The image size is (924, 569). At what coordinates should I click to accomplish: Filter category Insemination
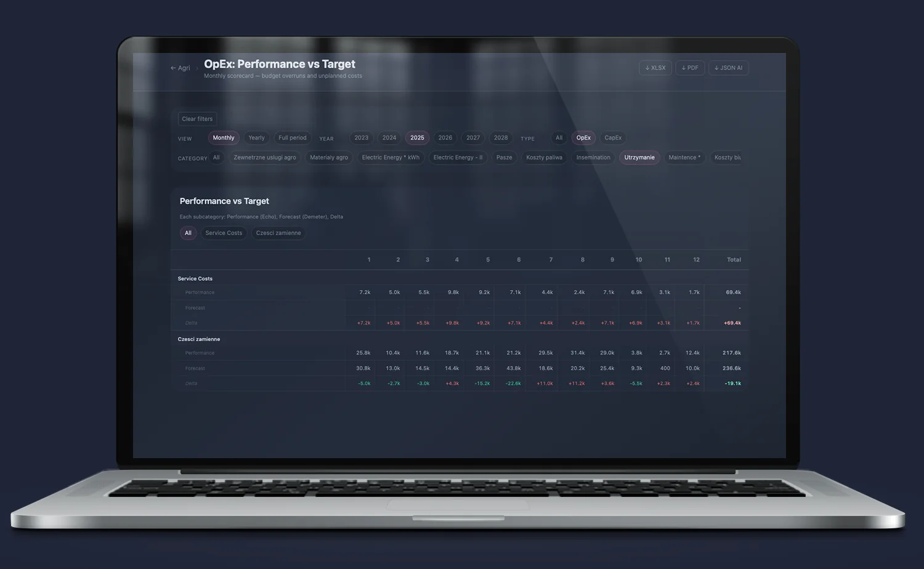point(593,158)
